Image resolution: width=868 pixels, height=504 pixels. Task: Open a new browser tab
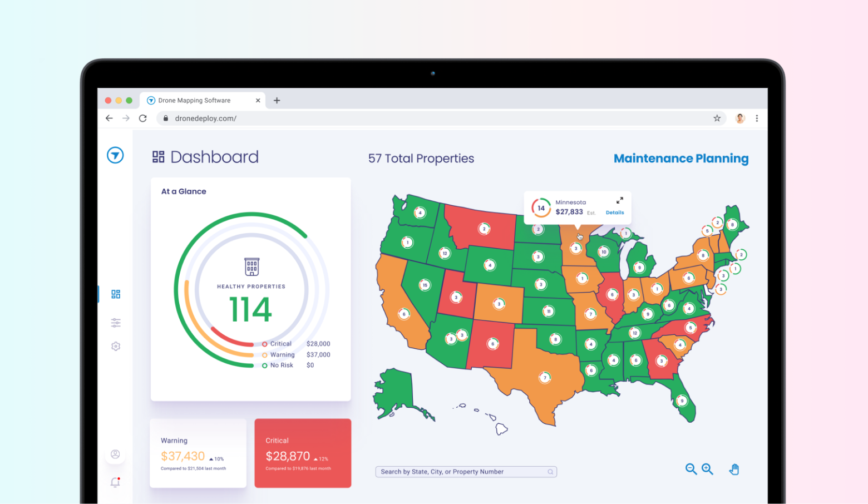277,101
